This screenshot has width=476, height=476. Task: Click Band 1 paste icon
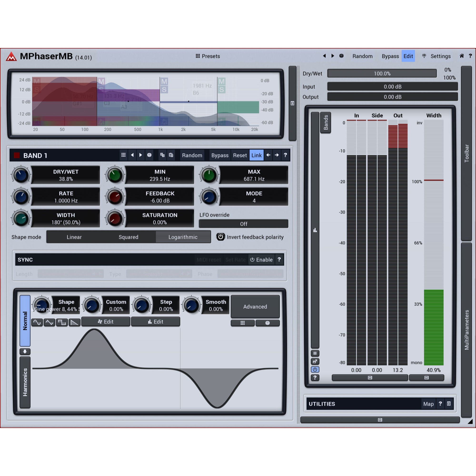[x=171, y=155]
